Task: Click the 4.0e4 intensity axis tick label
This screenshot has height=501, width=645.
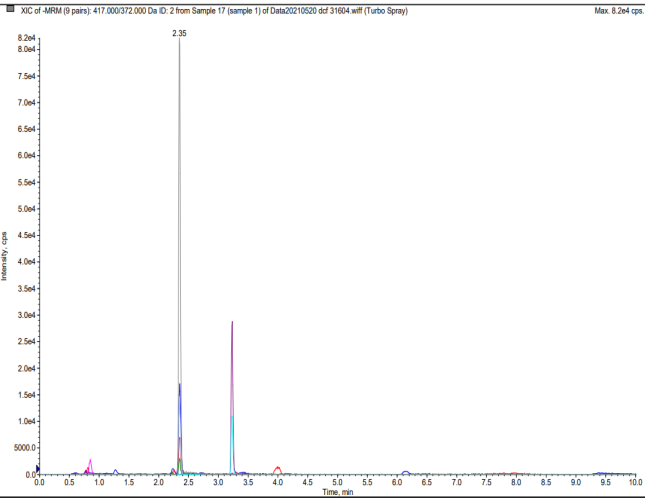Action: tap(23, 262)
